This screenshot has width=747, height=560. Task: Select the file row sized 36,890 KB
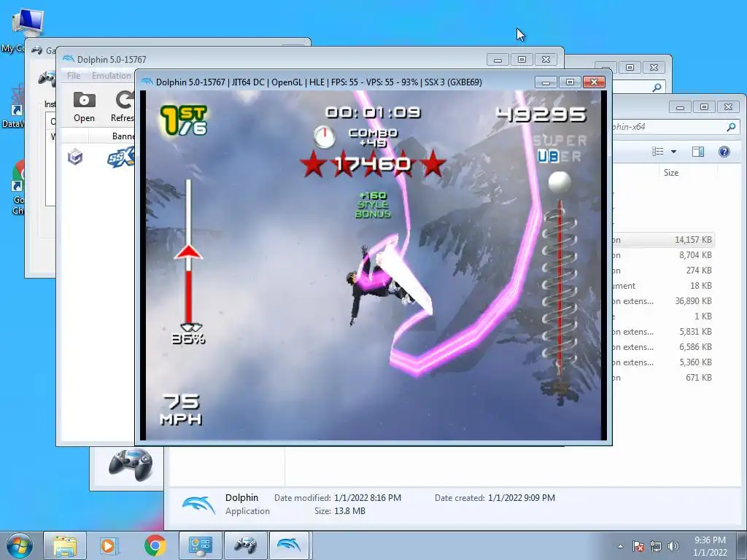(x=664, y=301)
